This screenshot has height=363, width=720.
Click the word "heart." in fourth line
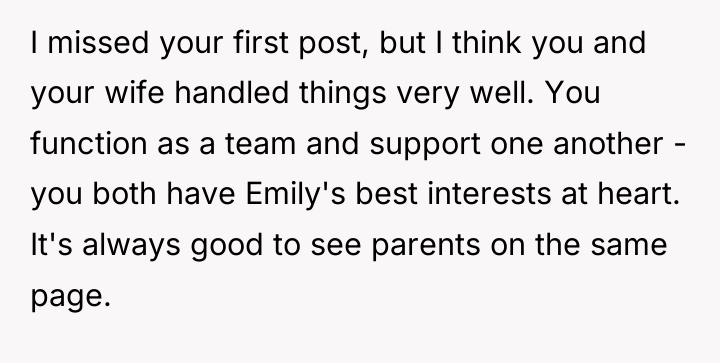tap(639, 194)
